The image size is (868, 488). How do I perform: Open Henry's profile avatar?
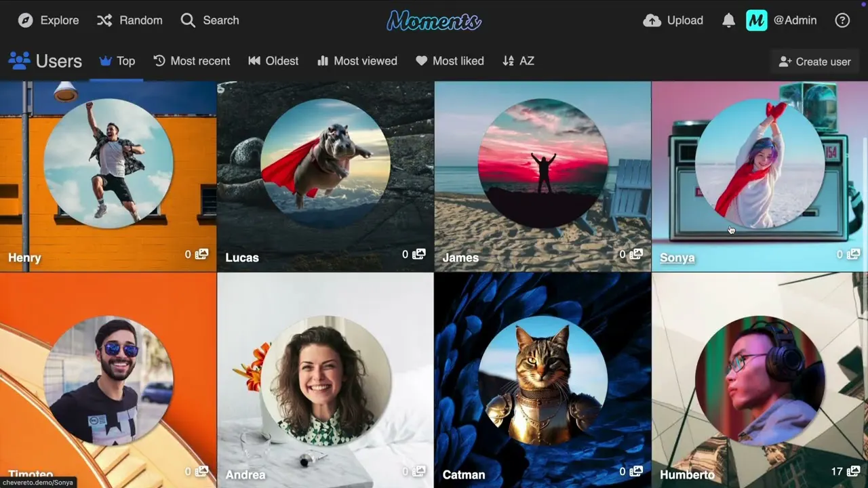point(108,163)
